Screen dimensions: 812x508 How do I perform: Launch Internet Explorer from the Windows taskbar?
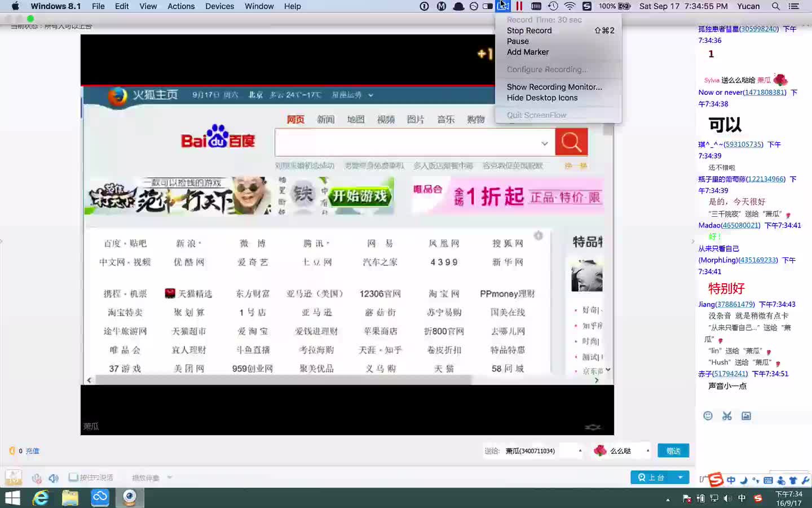(x=41, y=497)
